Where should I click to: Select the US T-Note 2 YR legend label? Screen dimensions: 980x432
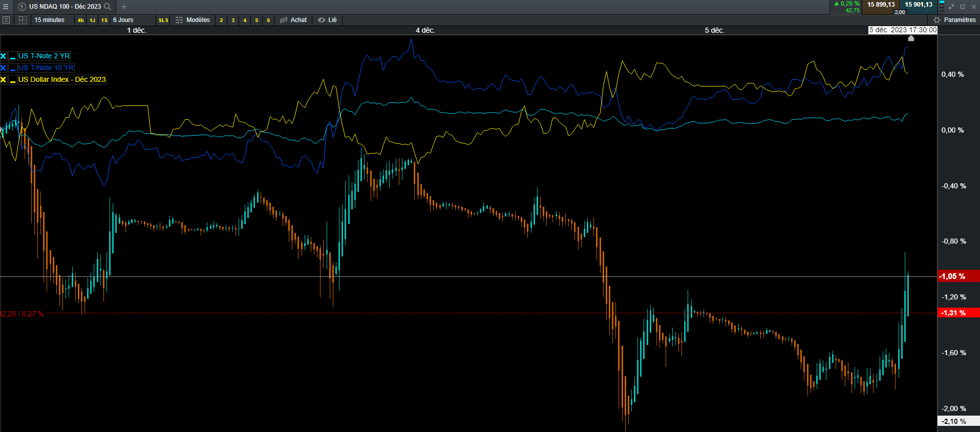coord(44,56)
